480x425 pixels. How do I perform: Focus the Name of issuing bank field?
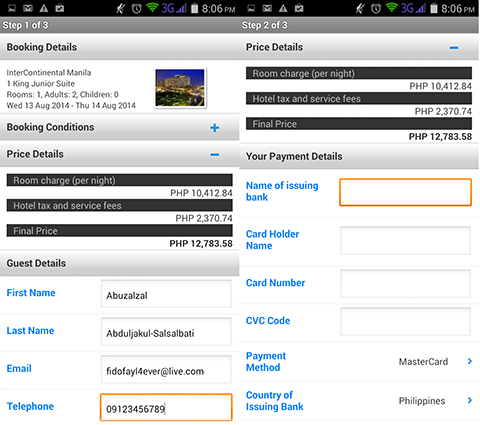click(x=405, y=192)
